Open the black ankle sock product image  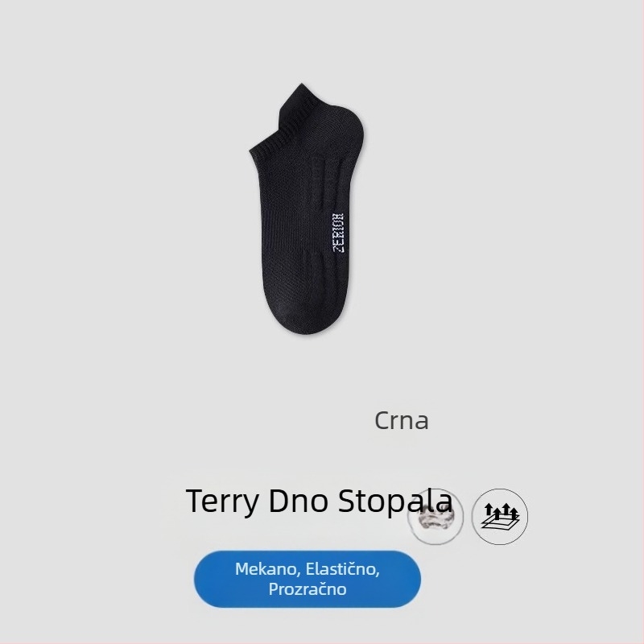(x=307, y=208)
